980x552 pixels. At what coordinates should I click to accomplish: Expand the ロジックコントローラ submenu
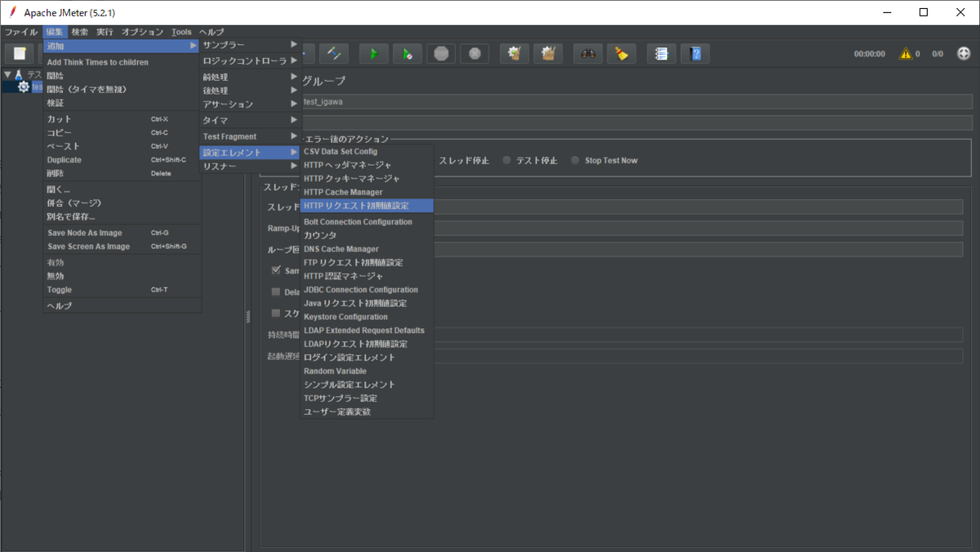point(251,60)
